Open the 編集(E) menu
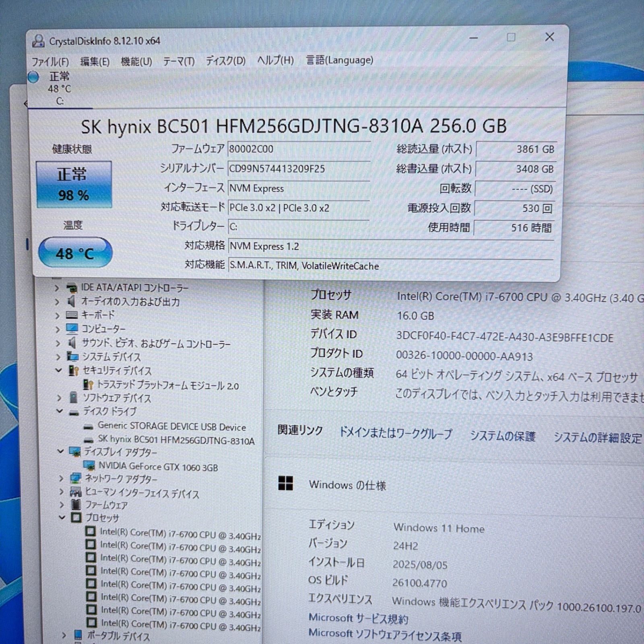This screenshot has height=644, width=644. [x=95, y=62]
